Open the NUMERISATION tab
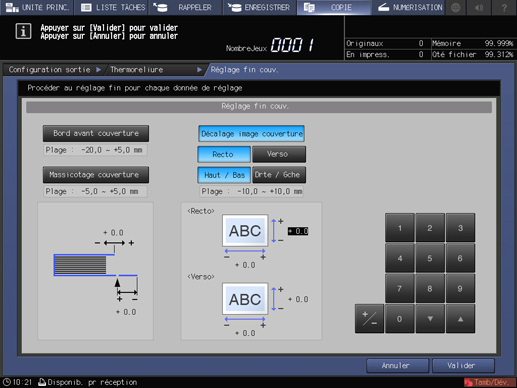Image resolution: width=517 pixels, height=388 pixels. pyautogui.click(x=408, y=7)
